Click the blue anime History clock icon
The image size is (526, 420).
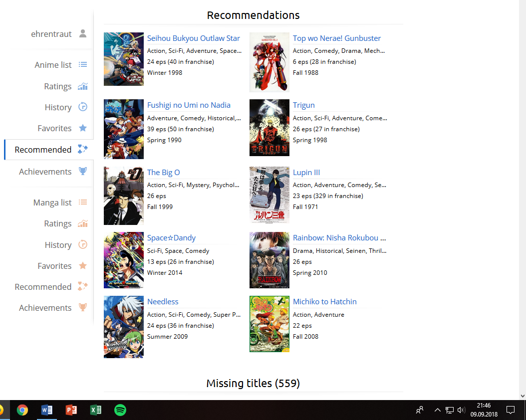(83, 107)
